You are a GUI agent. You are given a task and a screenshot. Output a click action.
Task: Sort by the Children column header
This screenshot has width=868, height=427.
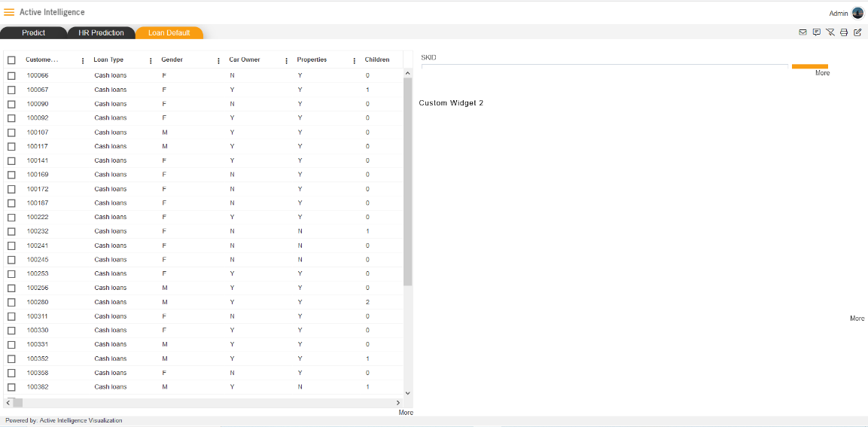pos(377,59)
